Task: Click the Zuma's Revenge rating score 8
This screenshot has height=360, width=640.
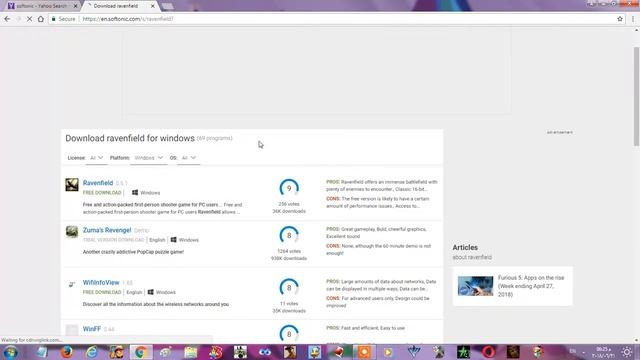Action: [x=289, y=236]
